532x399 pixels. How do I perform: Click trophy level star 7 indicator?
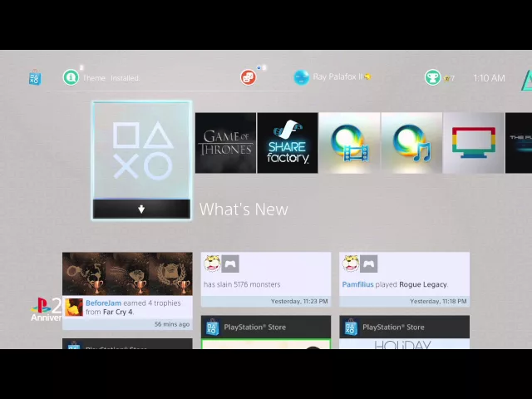pos(449,78)
